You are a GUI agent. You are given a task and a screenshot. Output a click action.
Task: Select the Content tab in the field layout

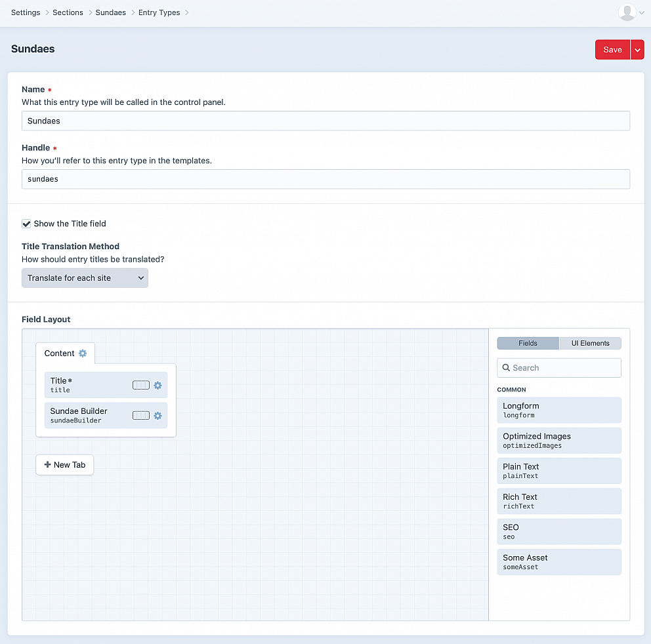pos(59,353)
